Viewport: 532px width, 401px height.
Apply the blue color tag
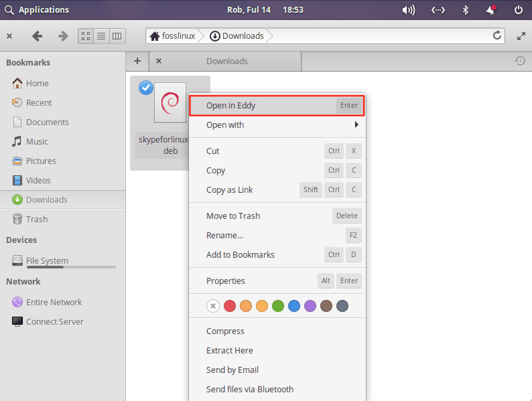(294, 306)
